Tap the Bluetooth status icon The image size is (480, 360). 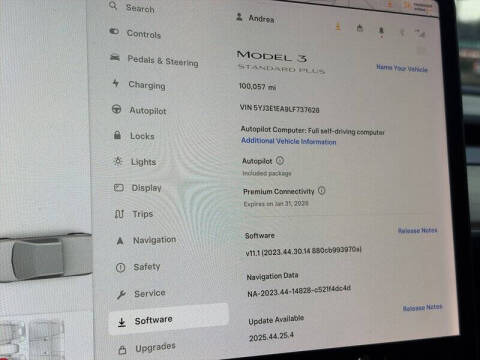point(402,32)
